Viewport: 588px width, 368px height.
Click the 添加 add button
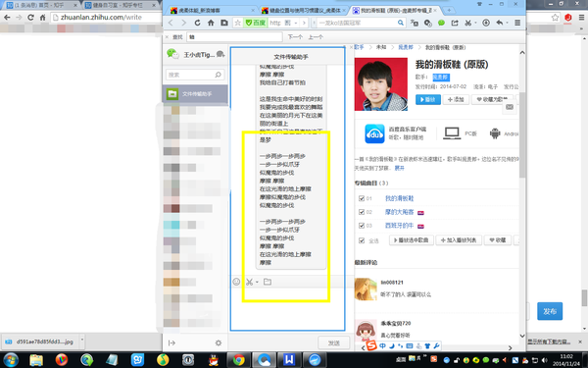456,99
